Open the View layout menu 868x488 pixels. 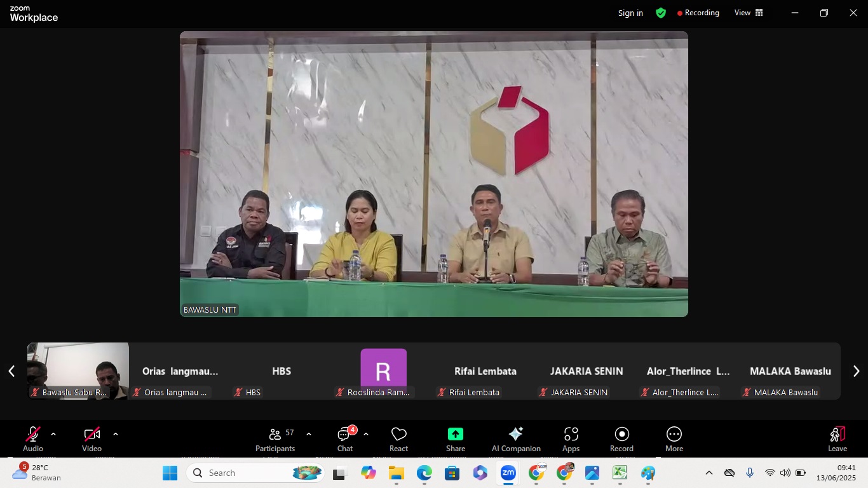[749, 13]
